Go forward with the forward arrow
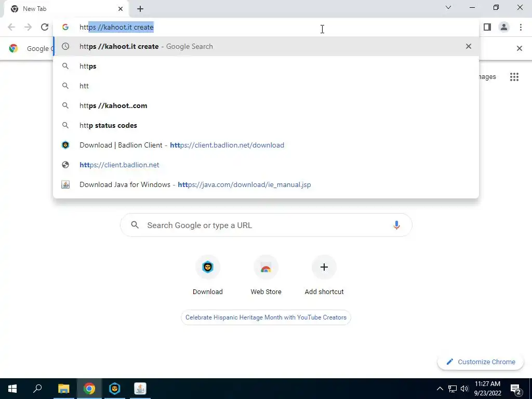 pyautogui.click(x=28, y=27)
